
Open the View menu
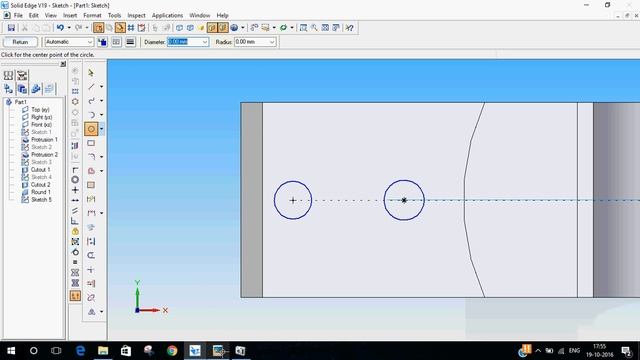click(51, 16)
